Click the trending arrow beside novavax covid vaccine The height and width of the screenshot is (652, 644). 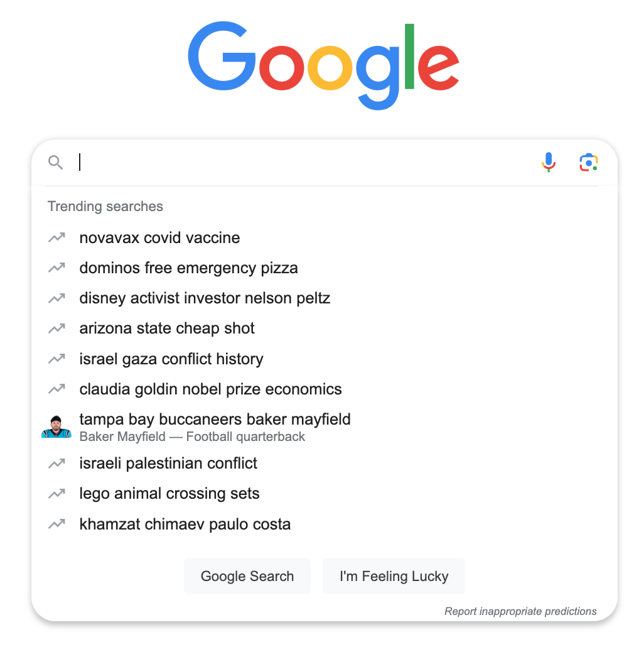56,238
